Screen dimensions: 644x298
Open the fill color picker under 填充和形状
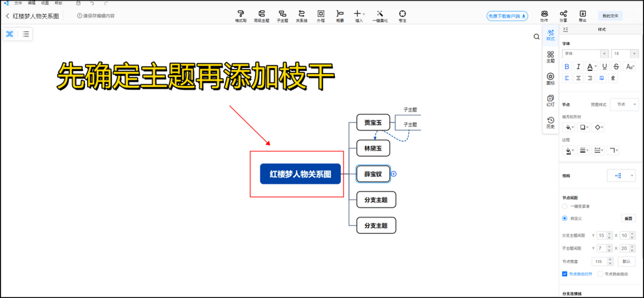(x=568, y=128)
